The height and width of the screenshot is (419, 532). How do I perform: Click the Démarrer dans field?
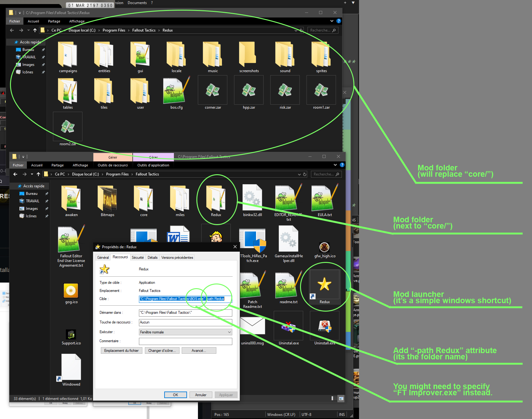click(185, 313)
